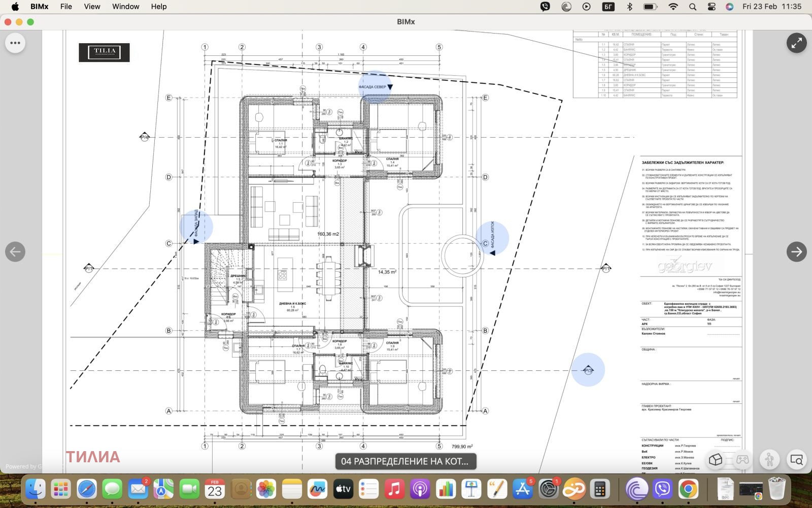Click the date and time Fri 23 Feb 11:35
Screen dimensions: 812x508
coord(772,7)
